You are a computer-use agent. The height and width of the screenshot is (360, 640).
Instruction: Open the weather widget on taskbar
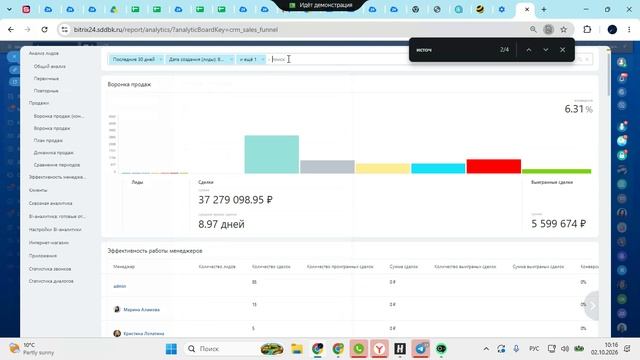(32, 349)
